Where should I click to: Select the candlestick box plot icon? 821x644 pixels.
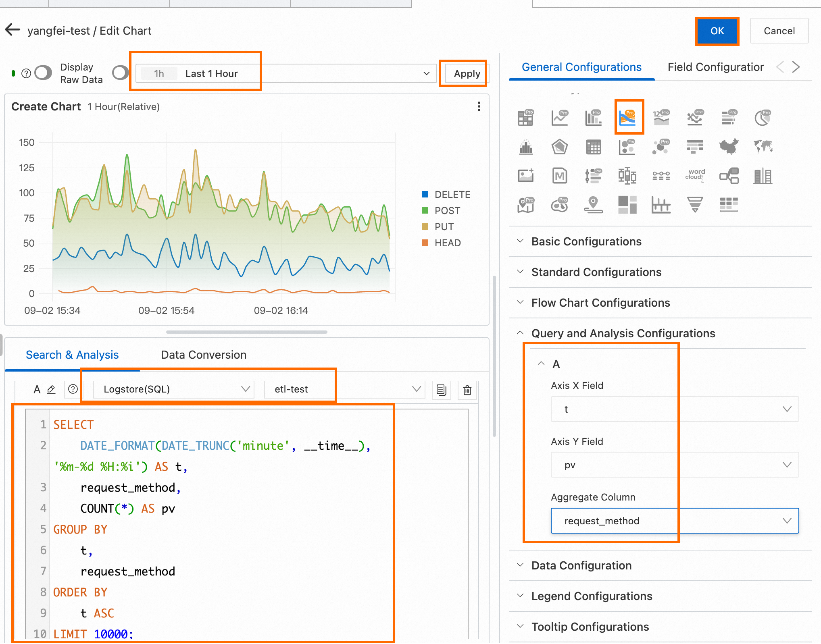[627, 176]
